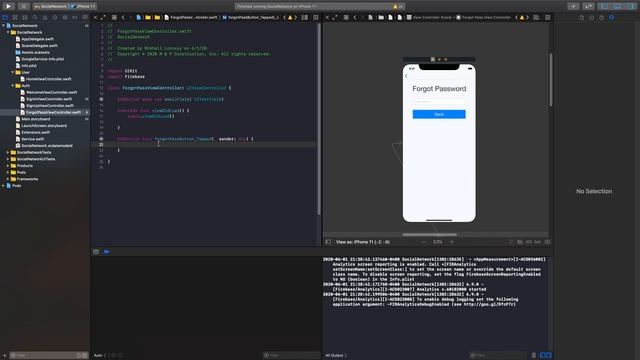Show the selected blue inspector tab
This screenshot has height=360, width=640.
(x=611, y=18)
